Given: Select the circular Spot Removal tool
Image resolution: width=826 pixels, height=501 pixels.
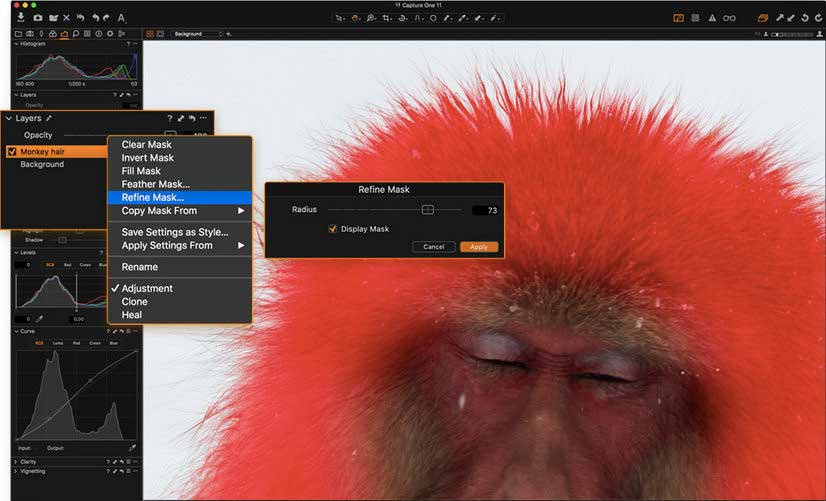Looking at the screenshot, I should tap(433, 18).
